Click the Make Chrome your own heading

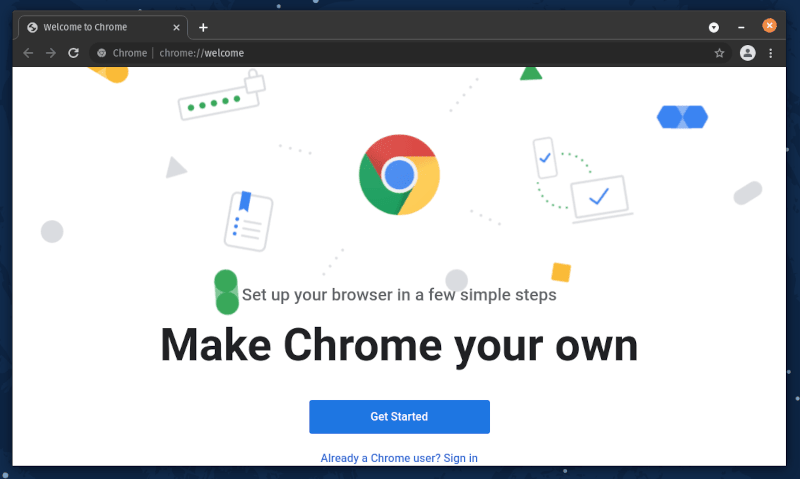(x=399, y=345)
